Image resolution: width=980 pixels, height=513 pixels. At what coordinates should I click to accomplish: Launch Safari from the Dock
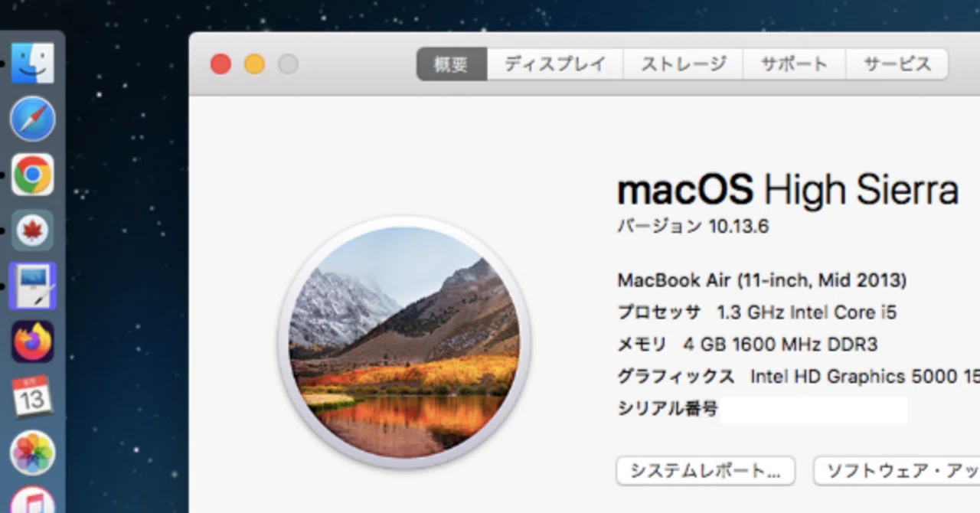click(x=32, y=119)
